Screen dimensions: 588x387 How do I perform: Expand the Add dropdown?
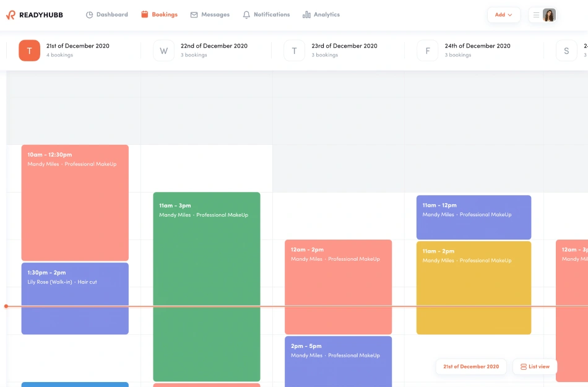click(503, 15)
